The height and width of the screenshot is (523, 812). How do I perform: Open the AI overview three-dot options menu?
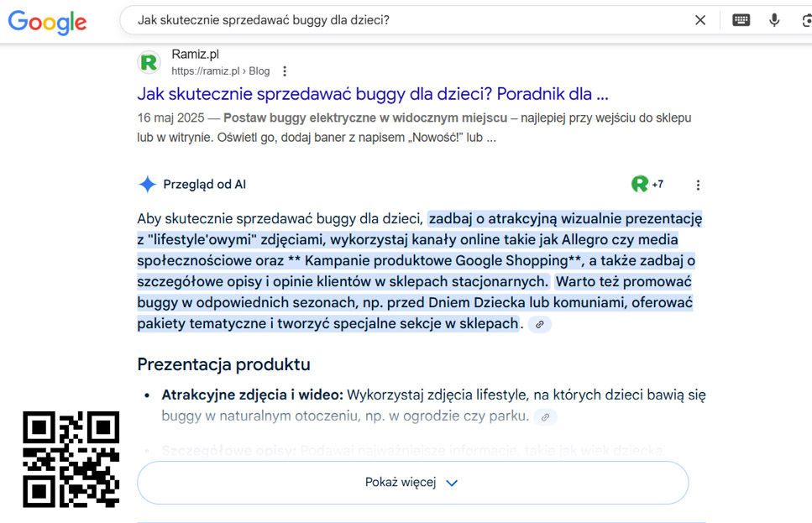[698, 185]
